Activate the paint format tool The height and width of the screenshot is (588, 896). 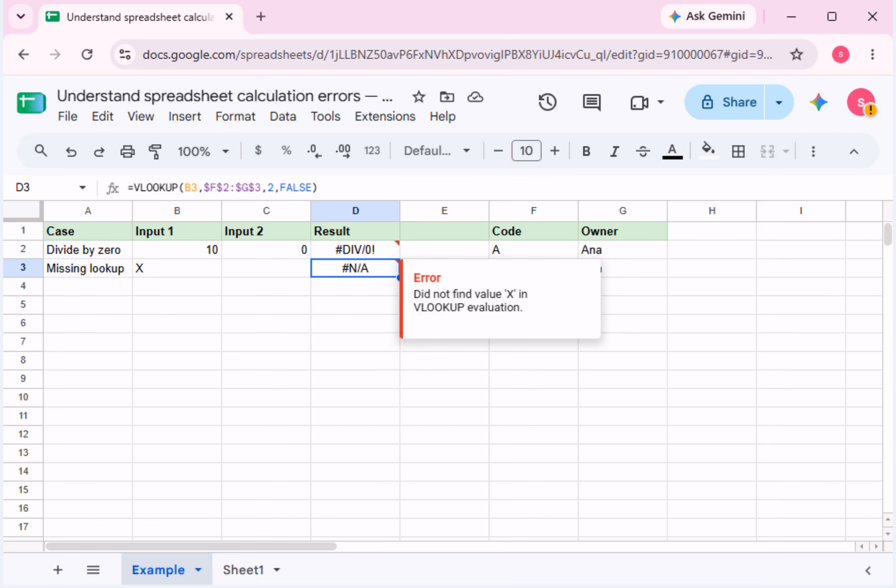coord(155,151)
